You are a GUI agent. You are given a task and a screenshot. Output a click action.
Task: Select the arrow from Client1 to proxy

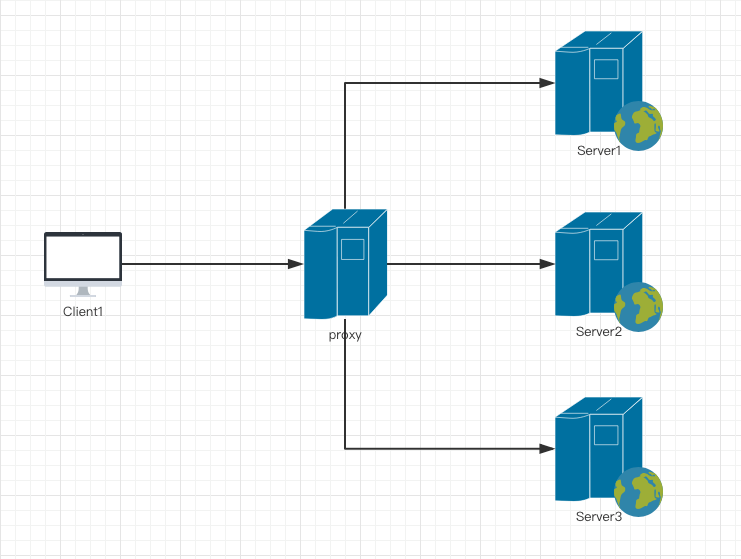click(213, 264)
